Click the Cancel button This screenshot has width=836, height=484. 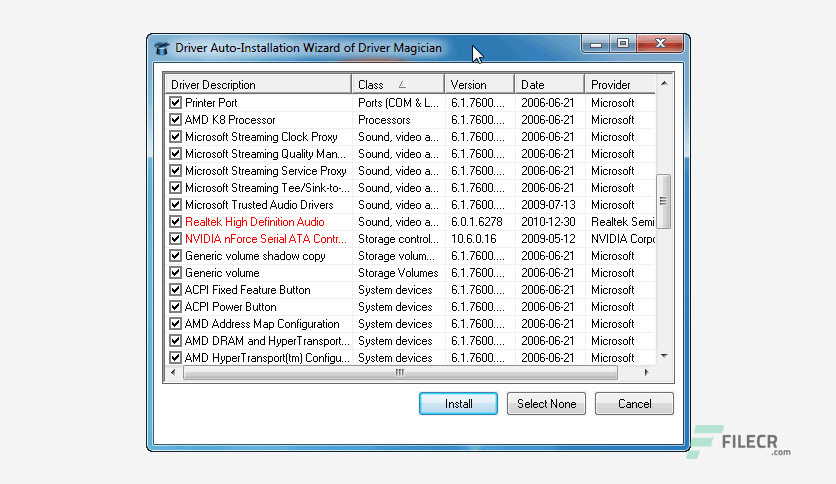pos(634,404)
